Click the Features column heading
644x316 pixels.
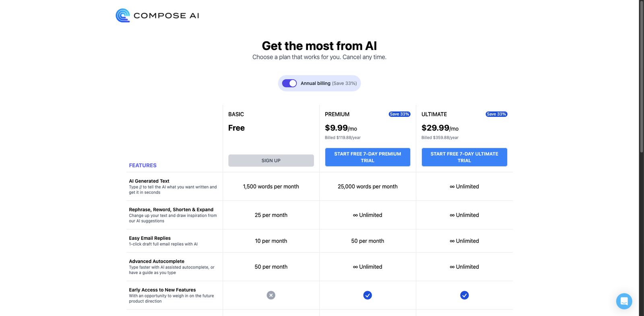point(142,165)
